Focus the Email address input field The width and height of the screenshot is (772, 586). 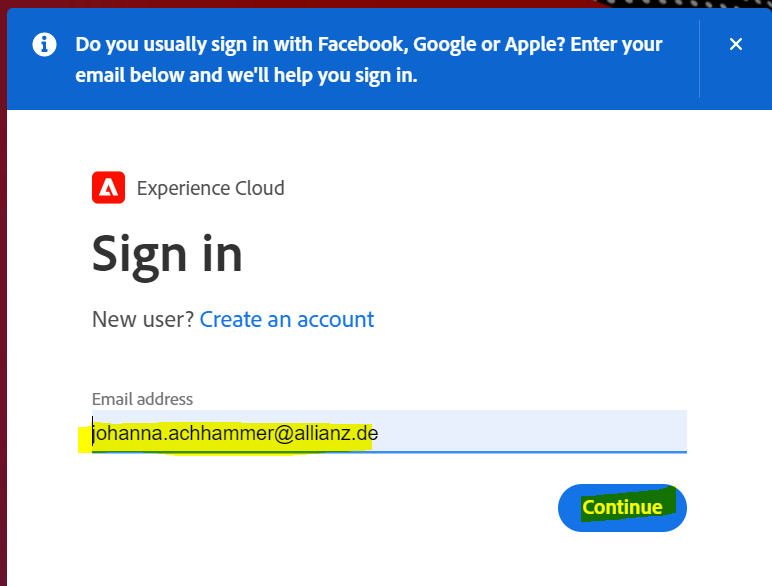389,431
